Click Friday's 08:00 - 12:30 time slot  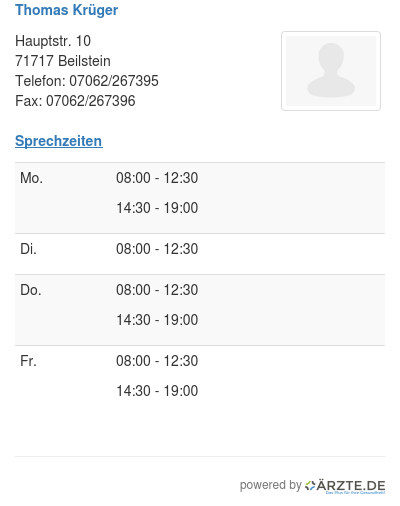coord(157,361)
